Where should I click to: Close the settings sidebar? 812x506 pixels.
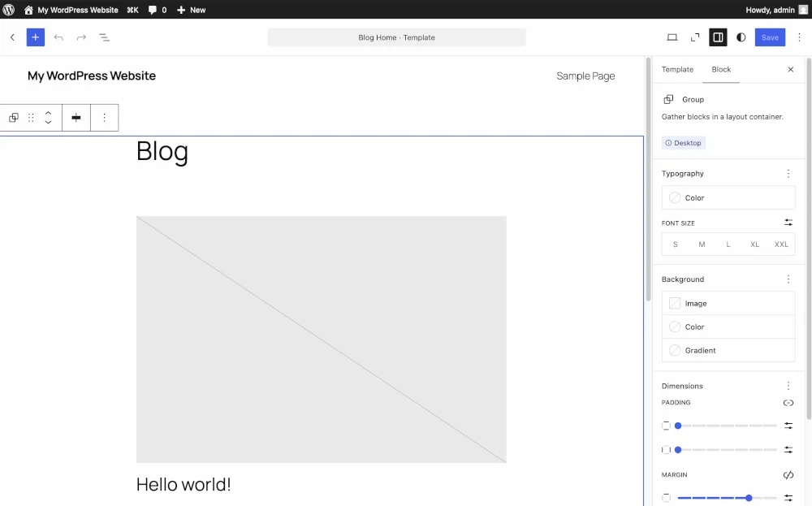click(x=791, y=69)
